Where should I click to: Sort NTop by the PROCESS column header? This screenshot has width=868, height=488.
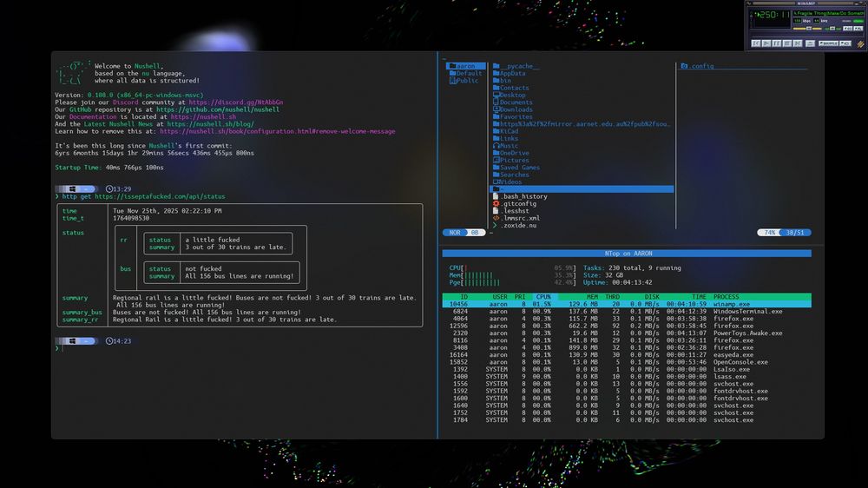point(727,297)
